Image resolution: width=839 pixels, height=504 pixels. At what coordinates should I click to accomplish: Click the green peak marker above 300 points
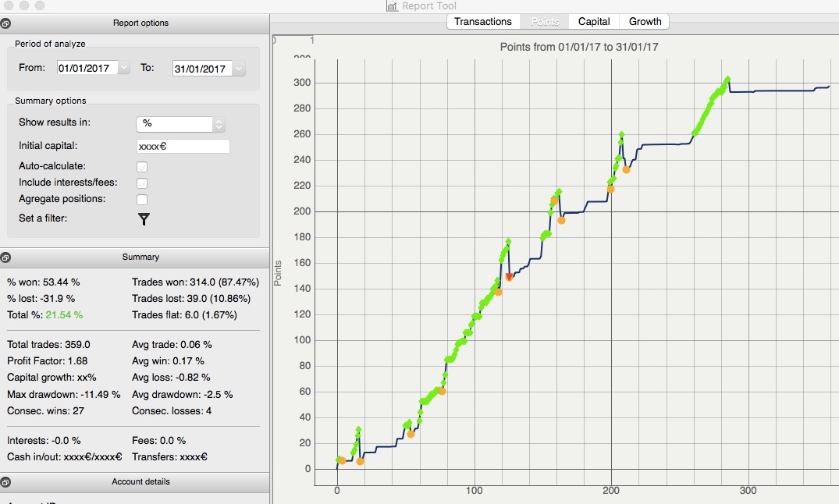727,80
